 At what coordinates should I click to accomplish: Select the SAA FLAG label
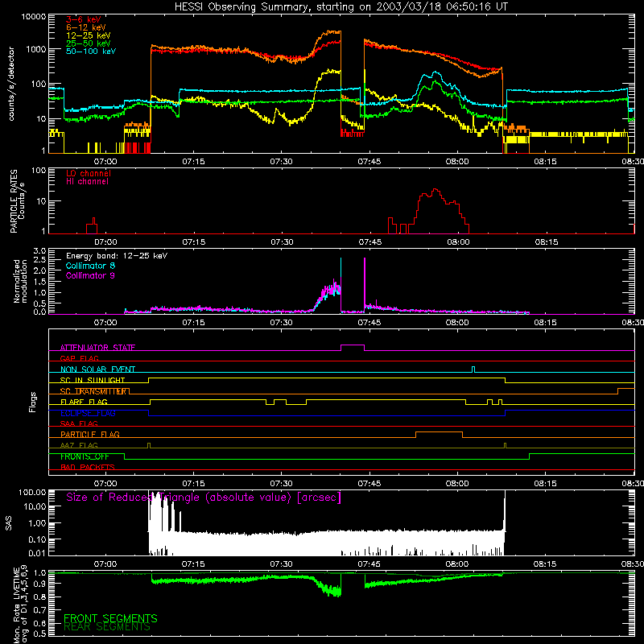tap(79, 423)
